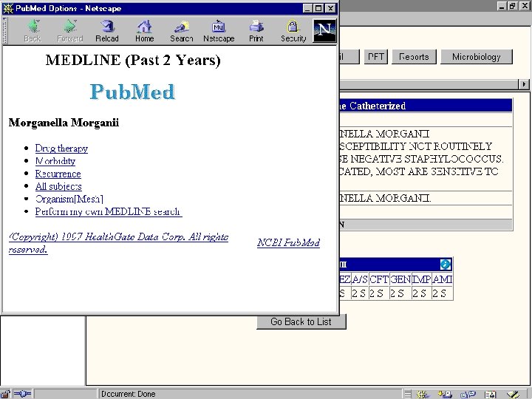Open the NCBI PubMed link
This screenshot has width=532, height=399.
(288, 242)
